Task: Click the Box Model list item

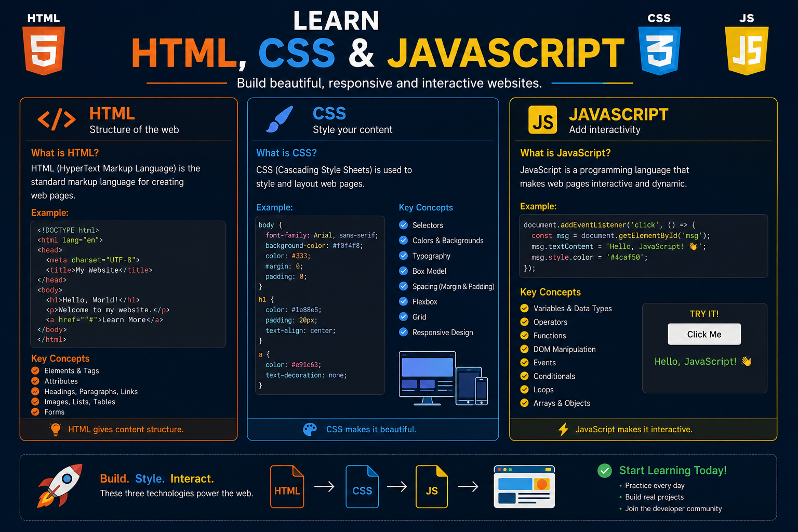Action: pos(429,271)
